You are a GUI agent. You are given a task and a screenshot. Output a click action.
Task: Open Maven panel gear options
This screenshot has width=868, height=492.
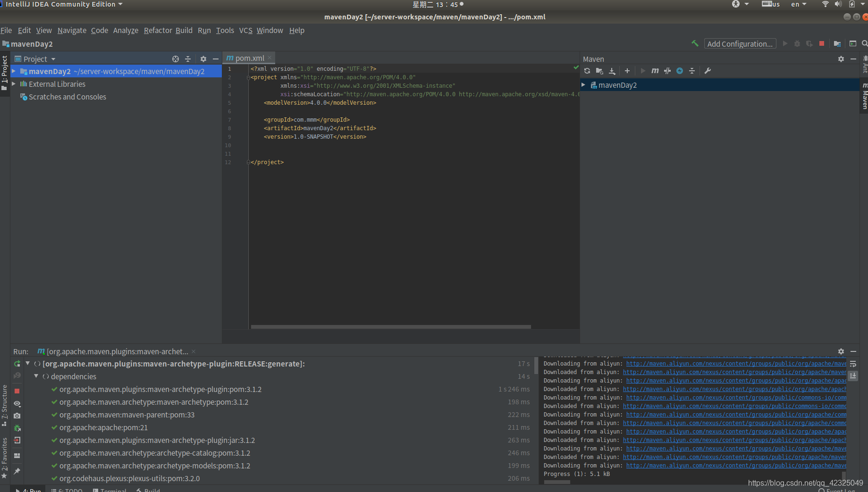pyautogui.click(x=841, y=59)
